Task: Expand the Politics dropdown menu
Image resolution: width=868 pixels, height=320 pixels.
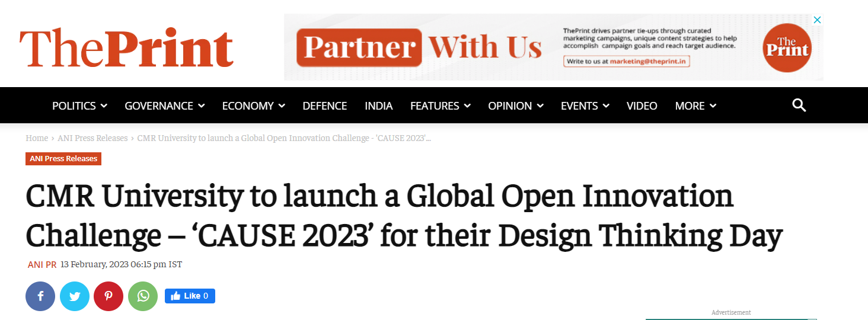Action: [79, 106]
